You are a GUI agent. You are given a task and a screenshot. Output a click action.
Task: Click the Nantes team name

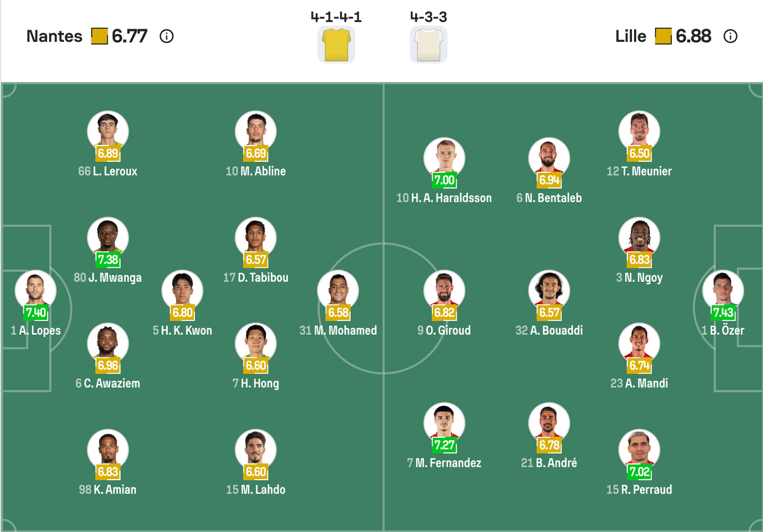coord(54,37)
